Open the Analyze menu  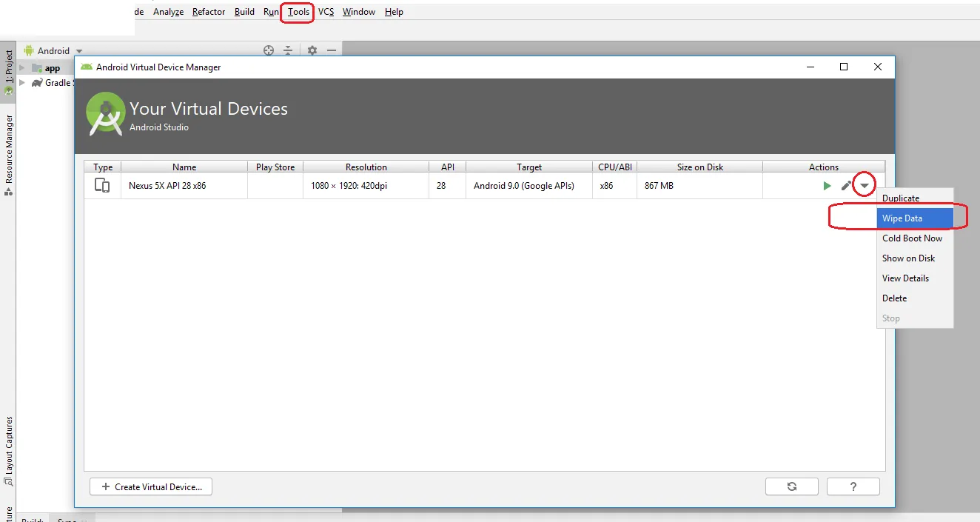168,12
